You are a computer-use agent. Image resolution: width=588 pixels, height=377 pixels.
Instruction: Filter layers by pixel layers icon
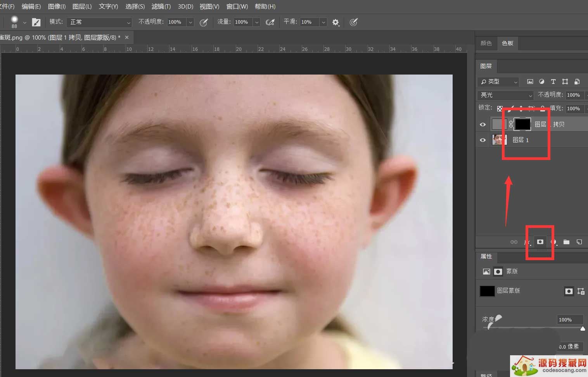(530, 82)
